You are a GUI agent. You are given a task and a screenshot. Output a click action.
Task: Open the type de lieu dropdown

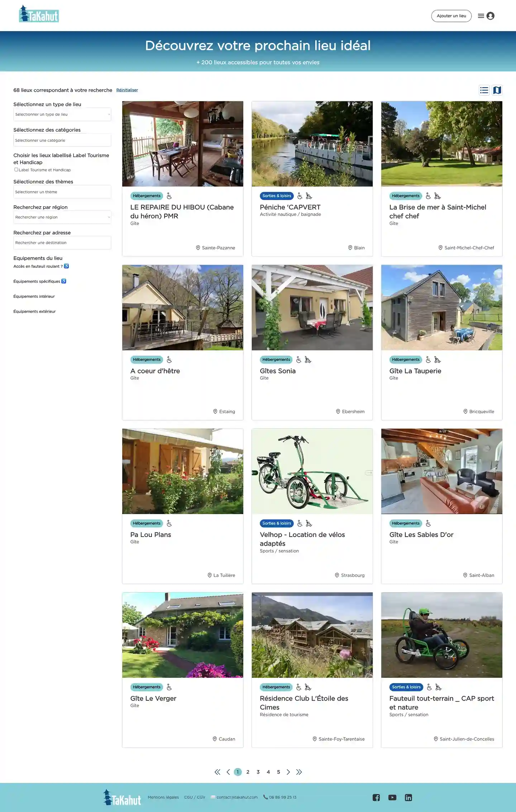click(x=62, y=115)
